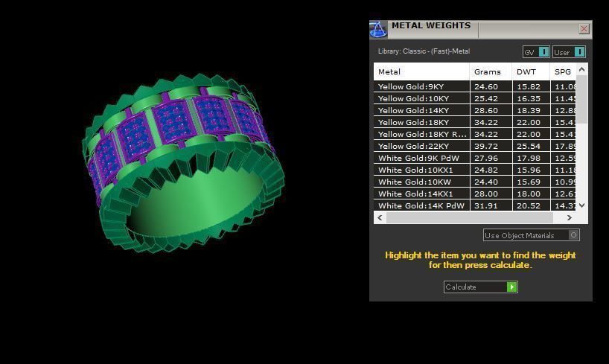The width and height of the screenshot is (609, 364).
Task: Click the green ring model in viewport
Action: pyautogui.click(x=183, y=164)
